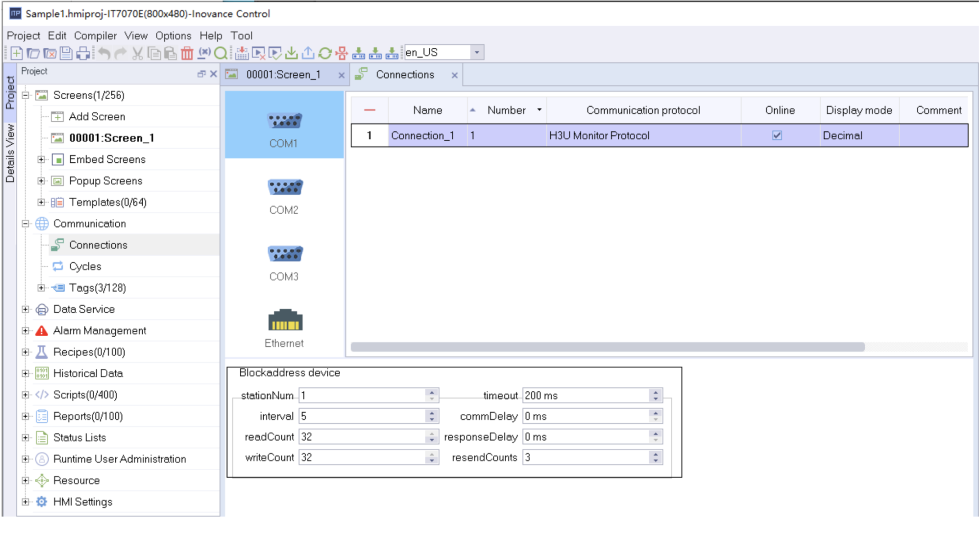The image size is (980, 534).
Task: Open the Options menu
Action: point(173,36)
